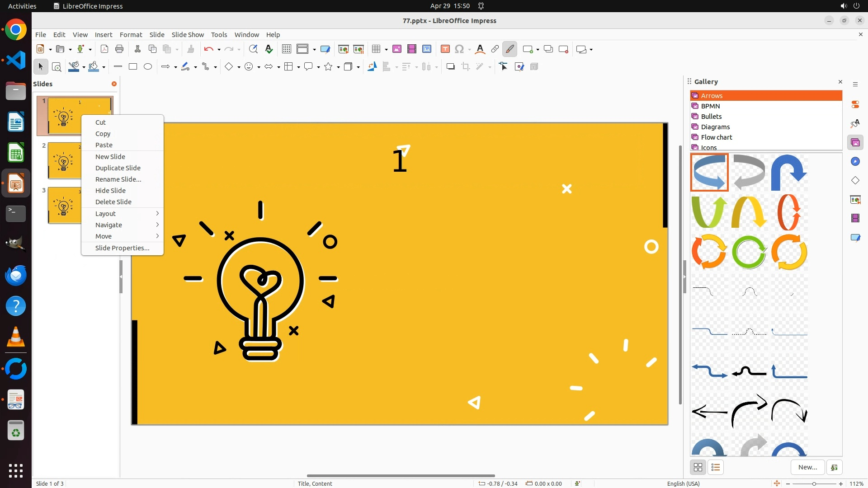Screen dimensions: 868x488
Task: Switch gallery to Detailed View
Action: click(715, 467)
